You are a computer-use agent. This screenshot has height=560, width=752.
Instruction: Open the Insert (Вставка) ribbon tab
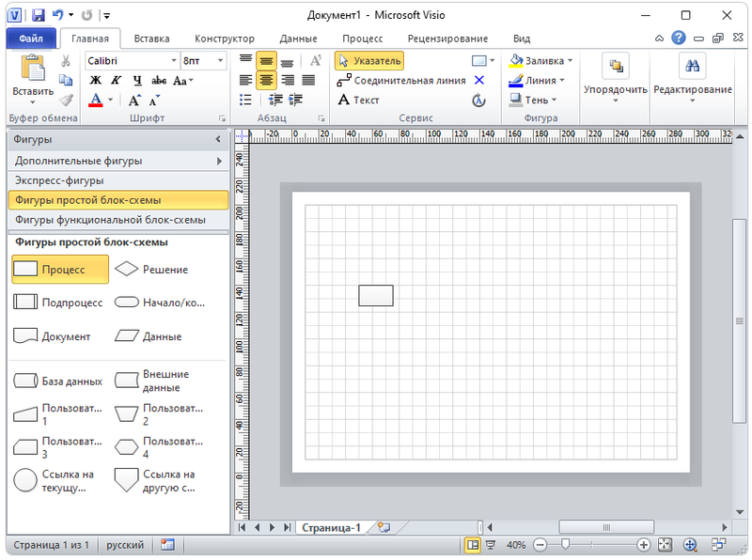[151, 39]
